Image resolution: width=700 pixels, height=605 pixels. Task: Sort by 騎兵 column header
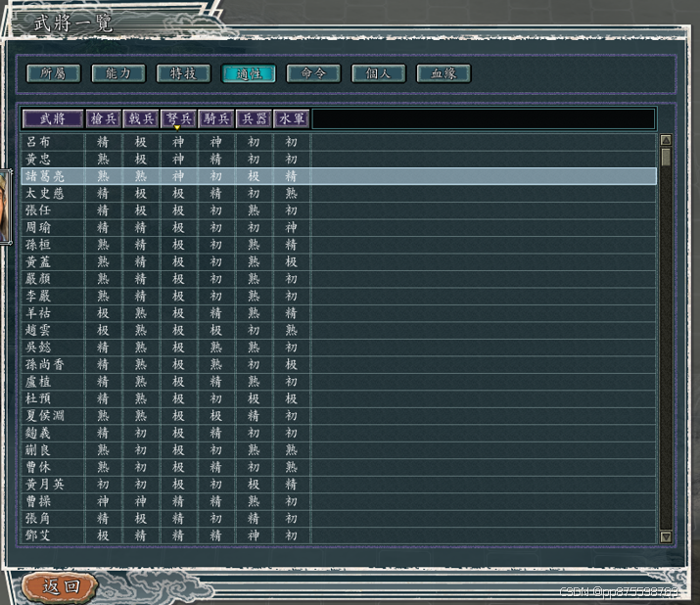(216, 118)
